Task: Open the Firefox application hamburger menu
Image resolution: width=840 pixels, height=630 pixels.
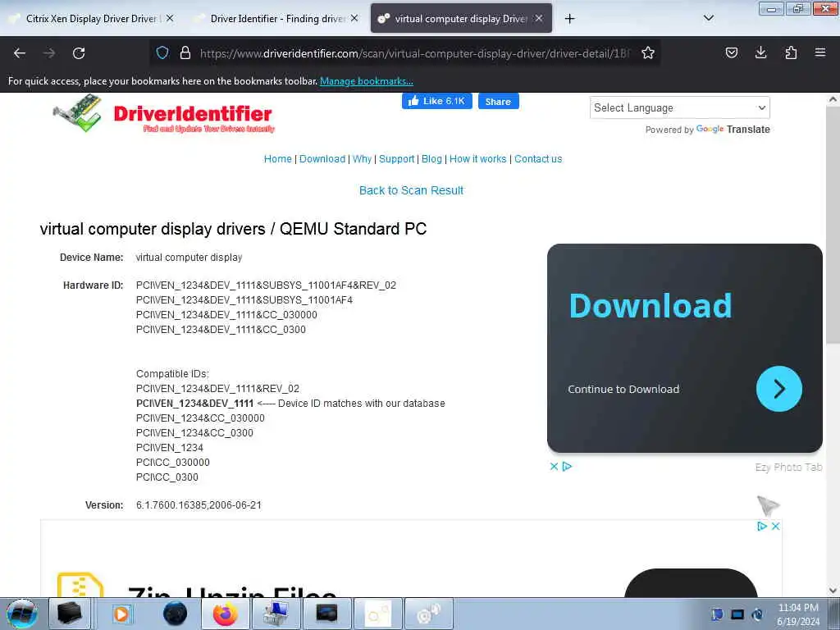Action: pyautogui.click(x=820, y=52)
